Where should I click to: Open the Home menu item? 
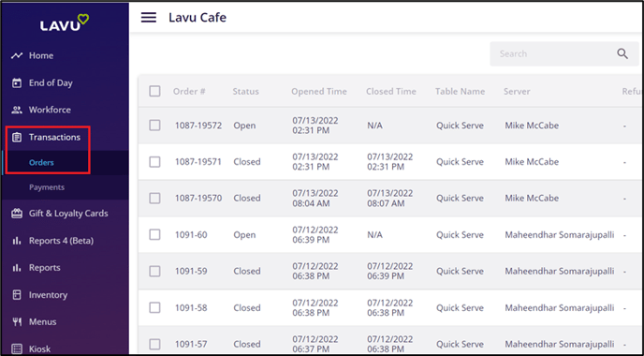coord(41,55)
